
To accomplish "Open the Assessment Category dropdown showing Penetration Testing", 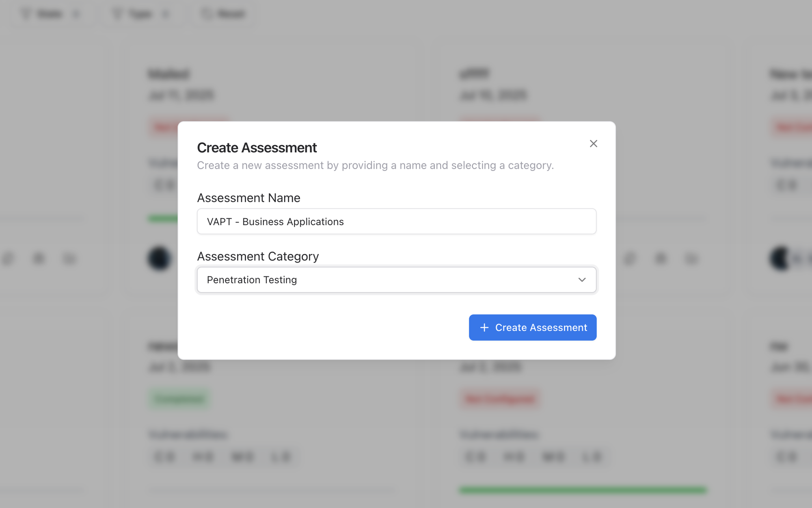I will 396,280.
